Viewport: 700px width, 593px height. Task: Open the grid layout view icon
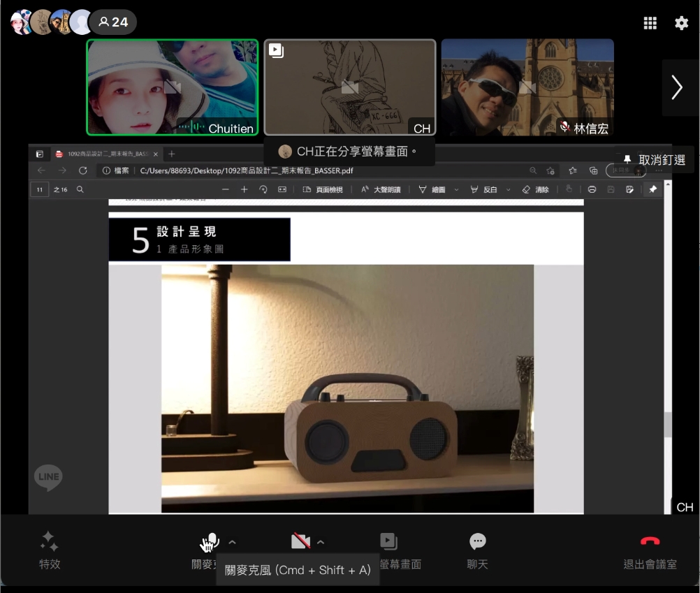point(650,23)
